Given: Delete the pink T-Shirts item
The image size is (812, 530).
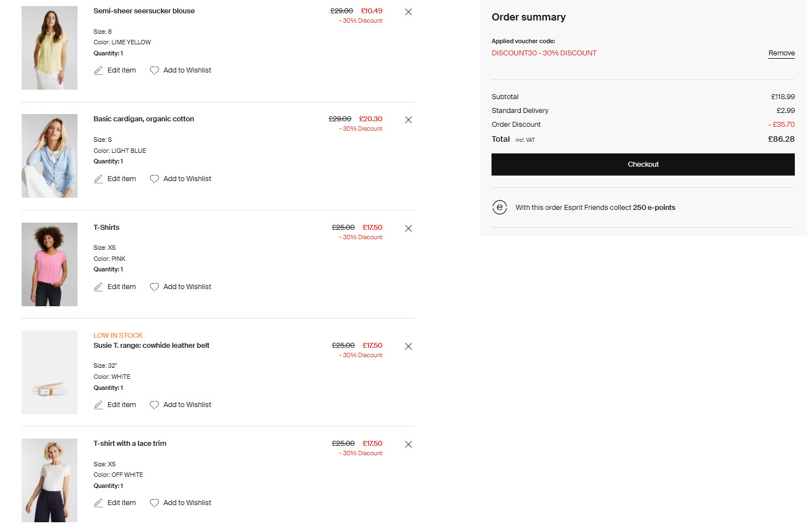Looking at the screenshot, I should [408, 228].
